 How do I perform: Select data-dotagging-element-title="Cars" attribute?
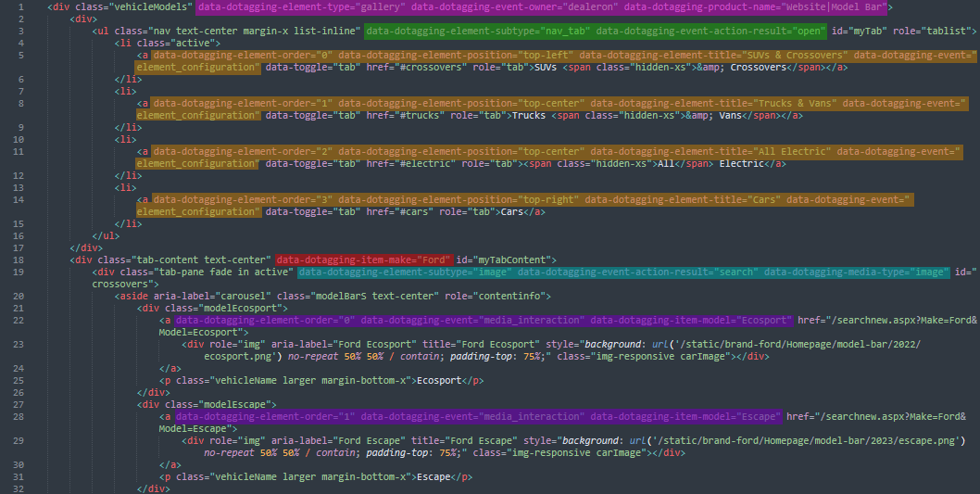coord(683,199)
